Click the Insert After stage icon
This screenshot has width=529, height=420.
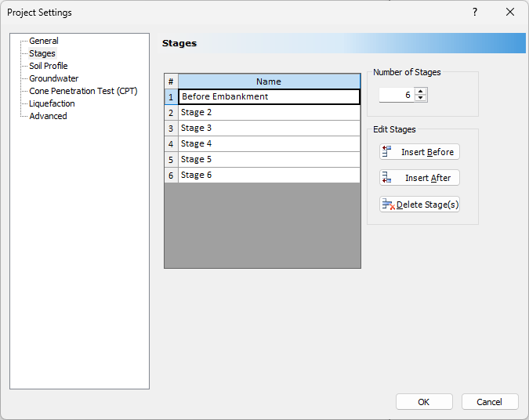coord(386,177)
